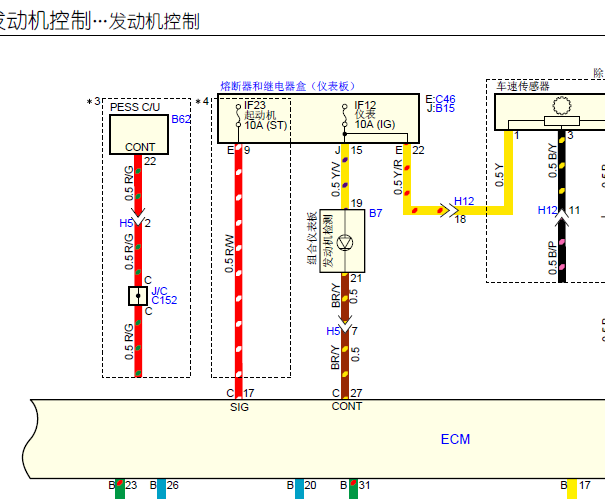
Task: Click the E:C46 connector reference
Action: [x=440, y=99]
